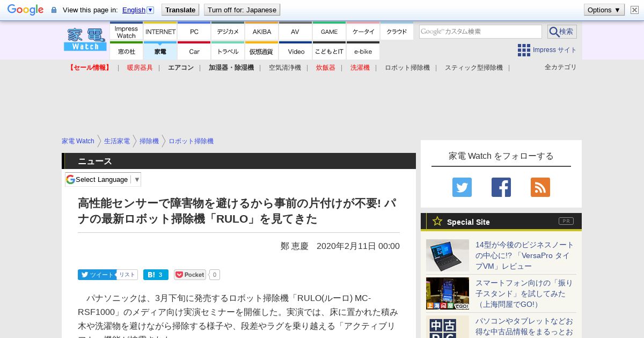Open the トラベル tab

point(228,51)
